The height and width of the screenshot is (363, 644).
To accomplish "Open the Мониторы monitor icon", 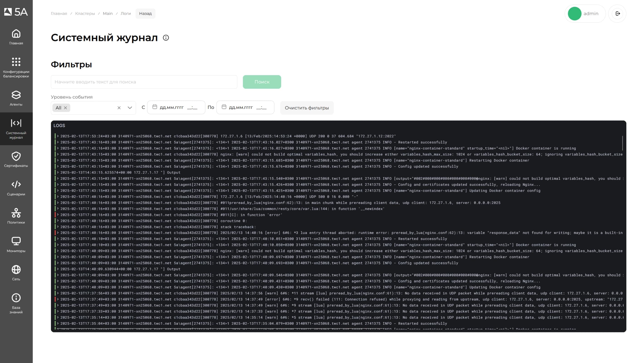I will (x=16, y=241).
